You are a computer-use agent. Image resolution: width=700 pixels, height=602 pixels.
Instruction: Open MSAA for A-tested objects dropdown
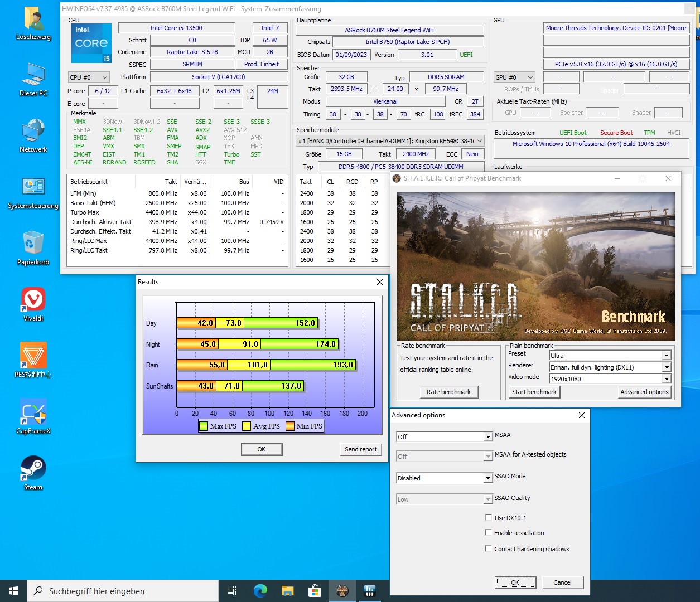(x=444, y=457)
